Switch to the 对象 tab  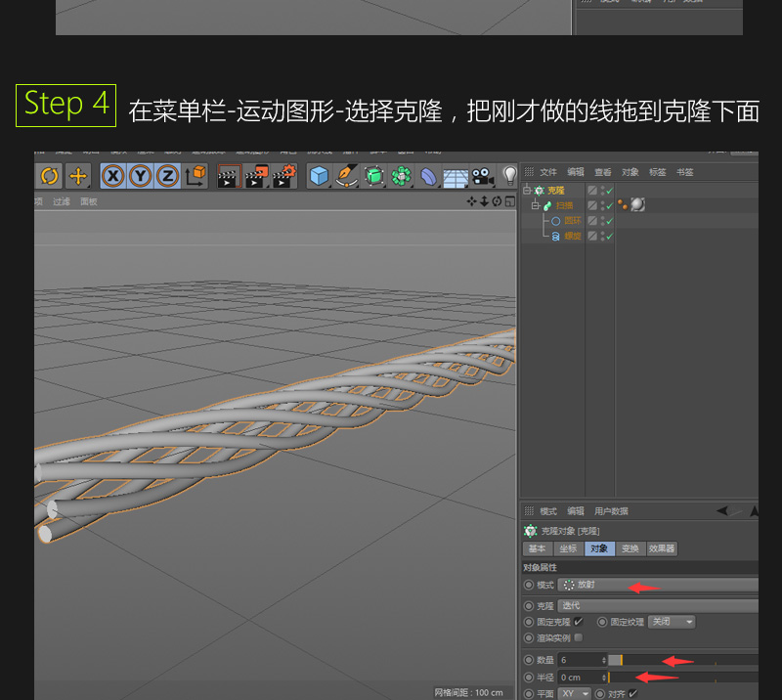pyautogui.click(x=599, y=548)
